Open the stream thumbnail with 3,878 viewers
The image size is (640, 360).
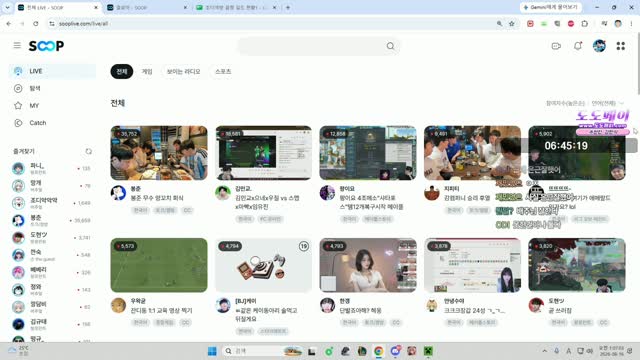point(472,265)
